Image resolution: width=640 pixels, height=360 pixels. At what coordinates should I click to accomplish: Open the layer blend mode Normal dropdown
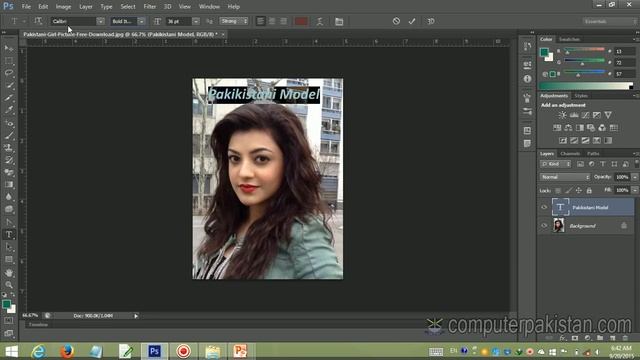(565, 177)
